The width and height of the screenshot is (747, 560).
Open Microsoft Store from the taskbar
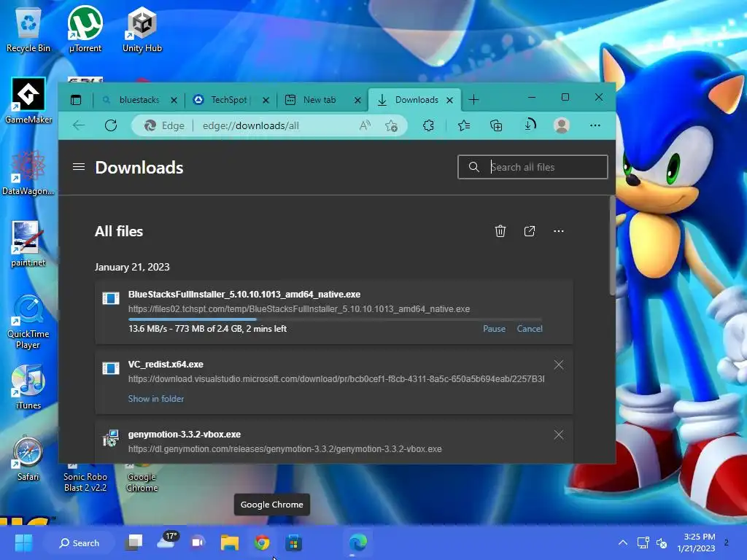point(293,542)
